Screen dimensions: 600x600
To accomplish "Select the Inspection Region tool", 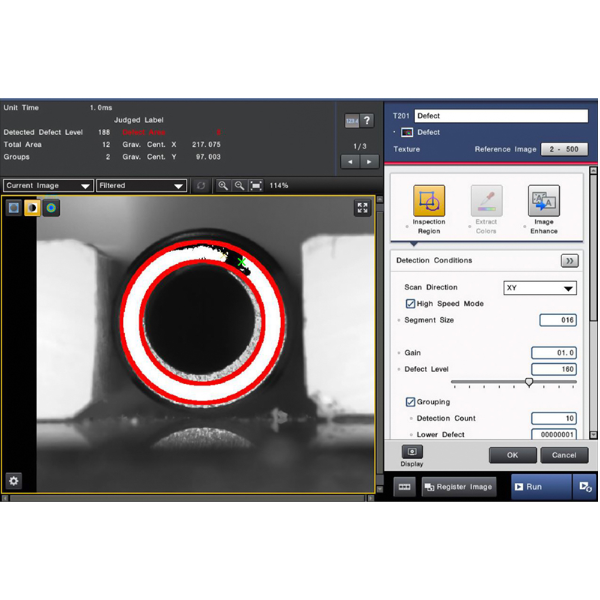I will click(x=429, y=203).
